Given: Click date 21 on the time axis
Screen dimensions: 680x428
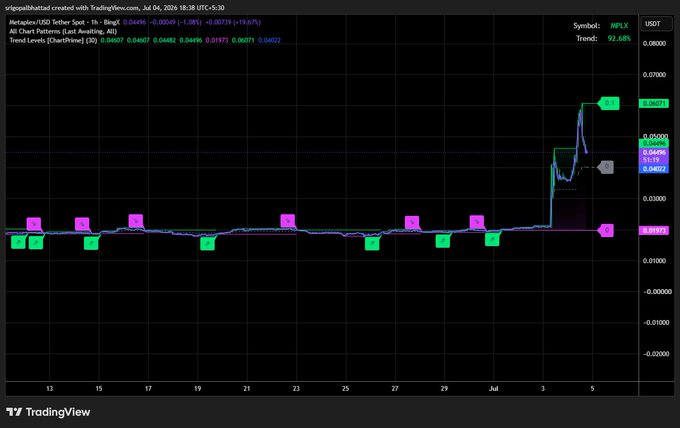Looking at the screenshot, I should (x=247, y=389).
